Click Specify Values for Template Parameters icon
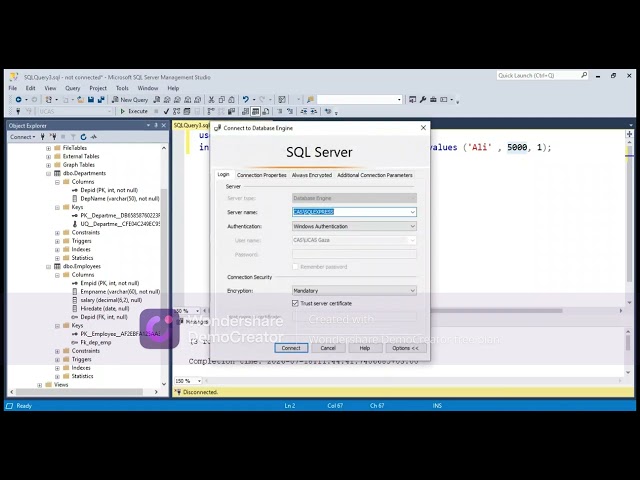 click(328, 111)
